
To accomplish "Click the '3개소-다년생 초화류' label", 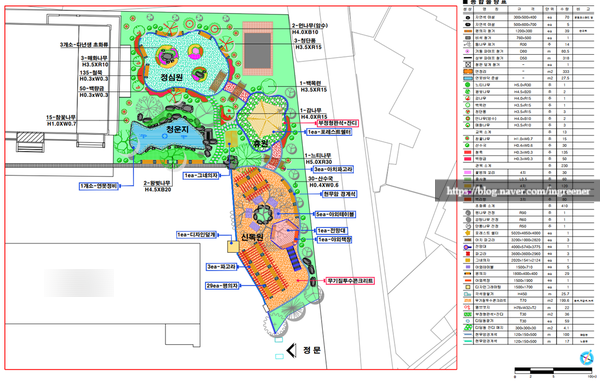I will [x=84, y=45].
